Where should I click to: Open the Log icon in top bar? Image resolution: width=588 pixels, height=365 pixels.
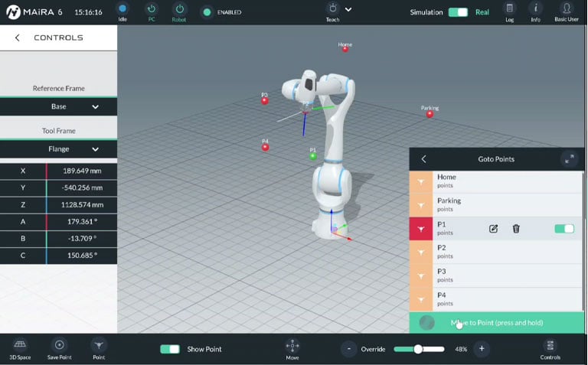510,9
